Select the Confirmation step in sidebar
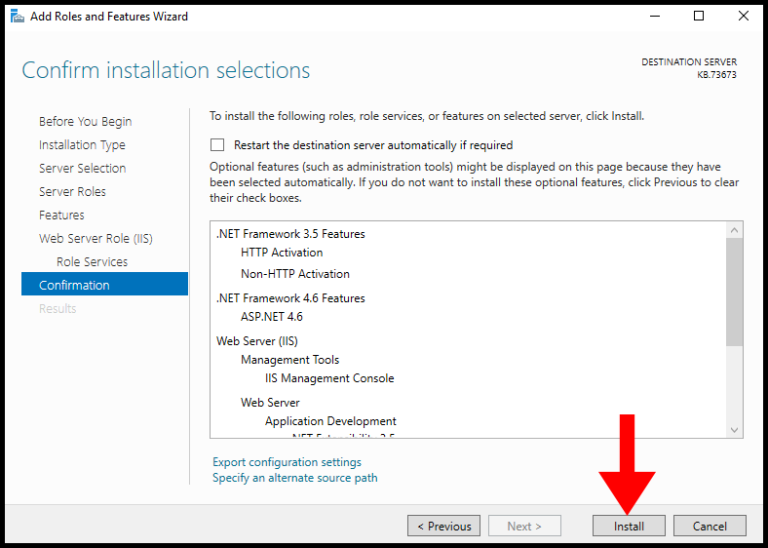This screenshot has width=768, height=548. 74,285
